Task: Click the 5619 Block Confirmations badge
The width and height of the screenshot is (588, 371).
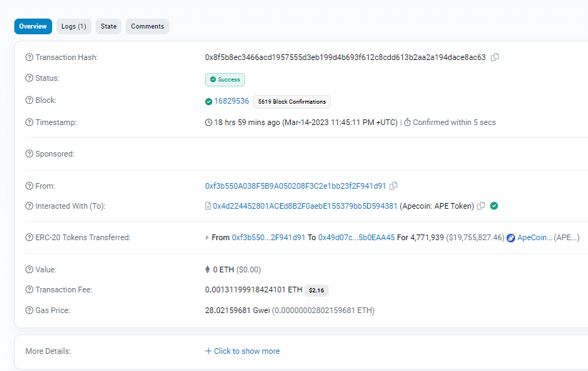Action: (291, 102)
